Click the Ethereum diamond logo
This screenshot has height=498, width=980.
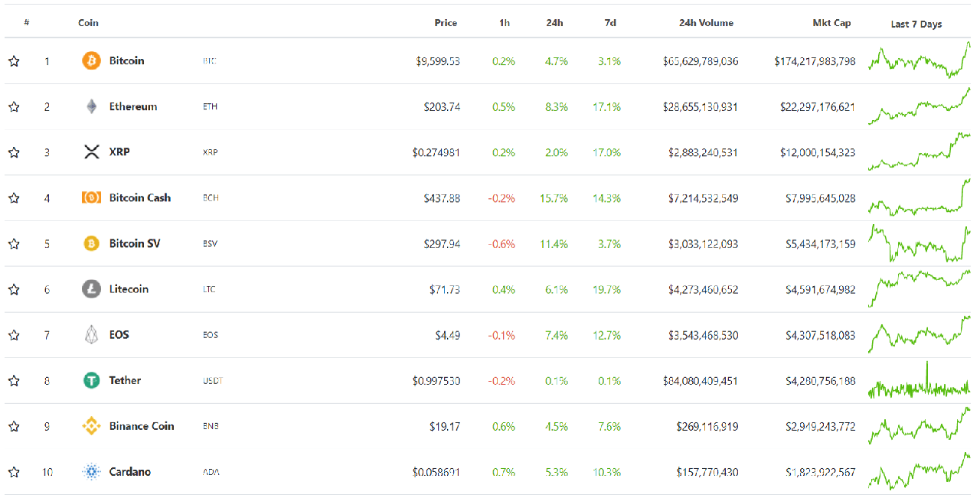coord(91,106)
